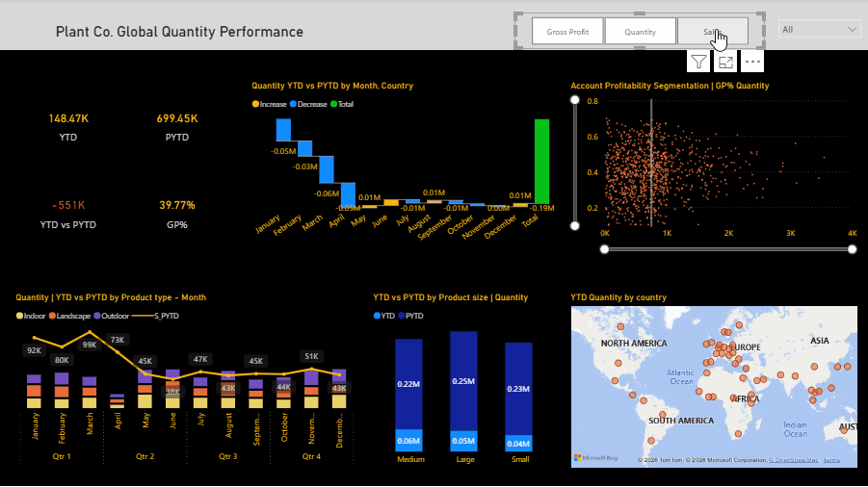
Task: Open the OpenStreetMap attribution link
Action: [793, 460]
